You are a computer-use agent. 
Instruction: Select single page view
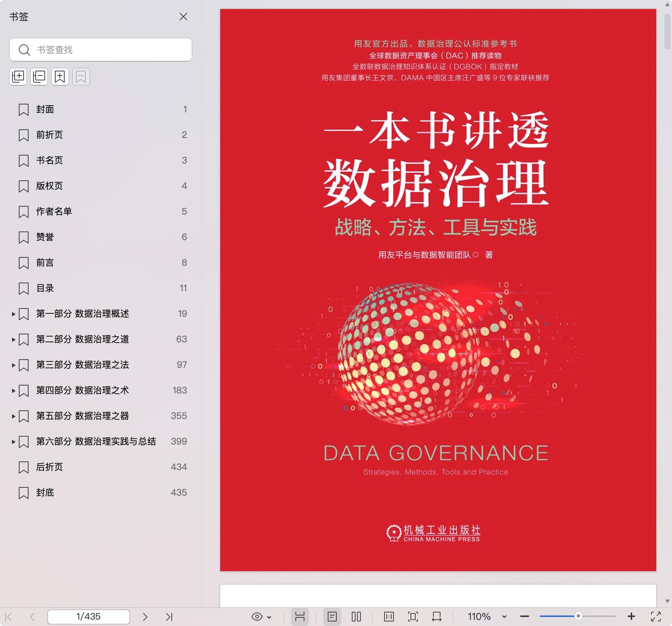pos(332,617)
